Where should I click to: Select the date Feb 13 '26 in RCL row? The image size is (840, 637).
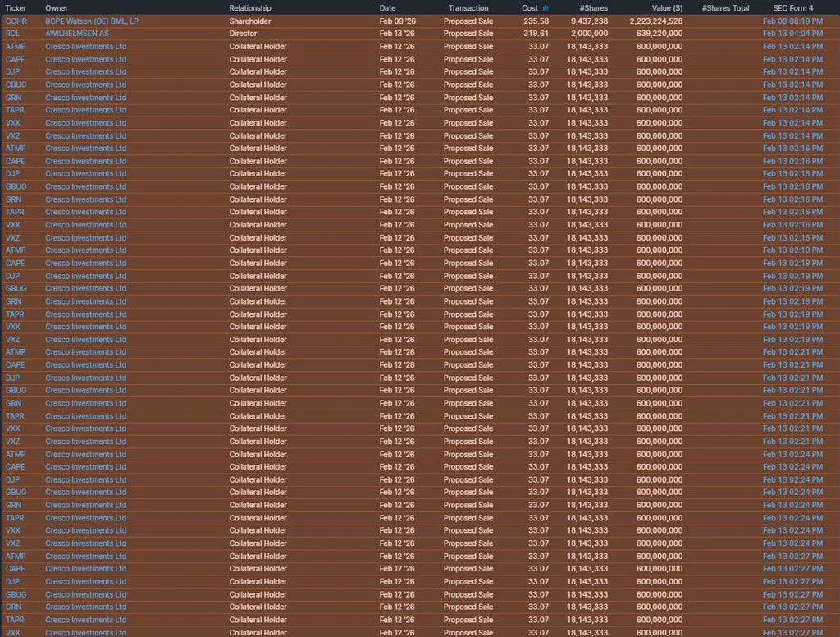[397, 33]
